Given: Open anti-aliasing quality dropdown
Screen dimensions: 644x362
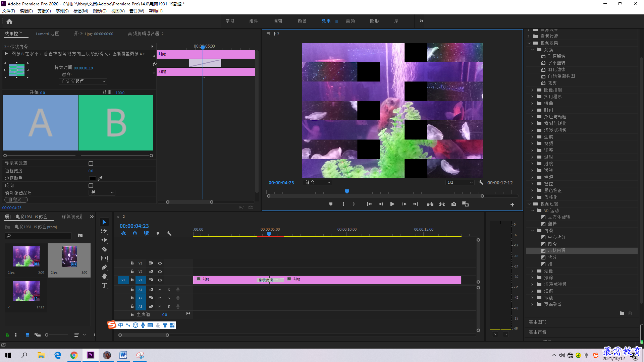Looking at the screenshot, I should [x=102, y=193].
